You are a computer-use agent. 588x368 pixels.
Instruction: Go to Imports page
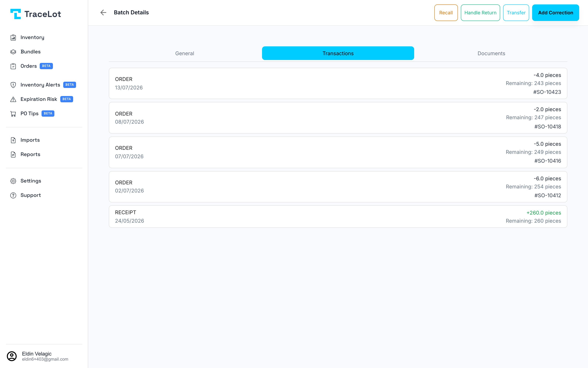30,140
